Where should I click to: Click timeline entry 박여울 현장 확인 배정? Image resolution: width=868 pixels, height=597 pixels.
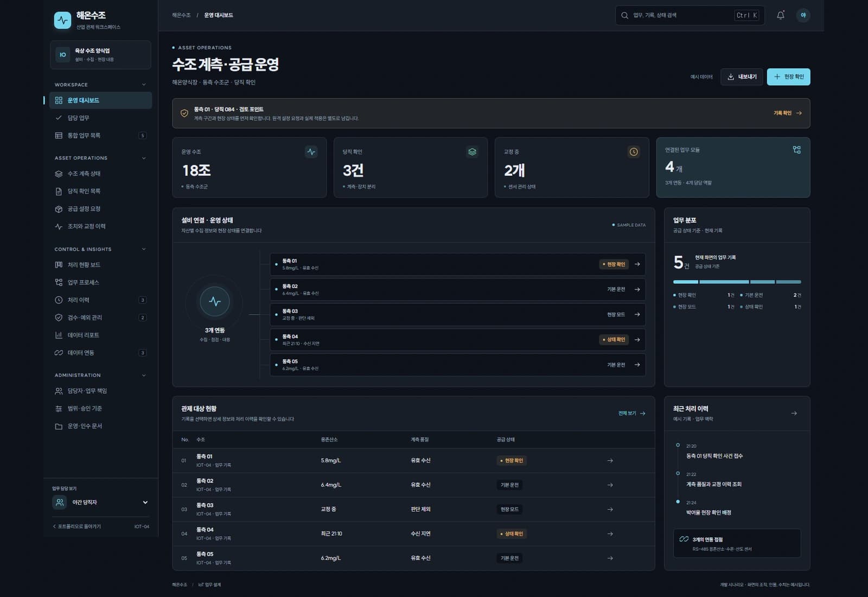[x=709, y=512]
